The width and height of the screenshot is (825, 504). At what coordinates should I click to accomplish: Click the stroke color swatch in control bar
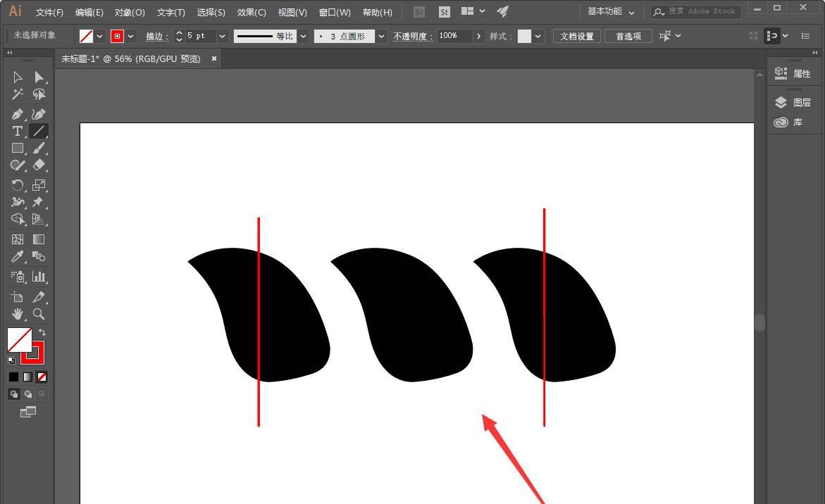click(x=118, y=37)
